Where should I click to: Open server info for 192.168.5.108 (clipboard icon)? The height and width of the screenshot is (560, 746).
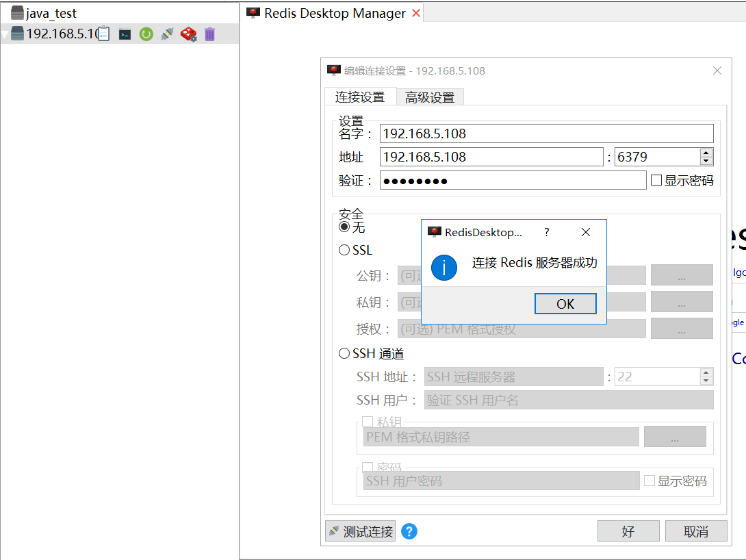pos(104,34)
